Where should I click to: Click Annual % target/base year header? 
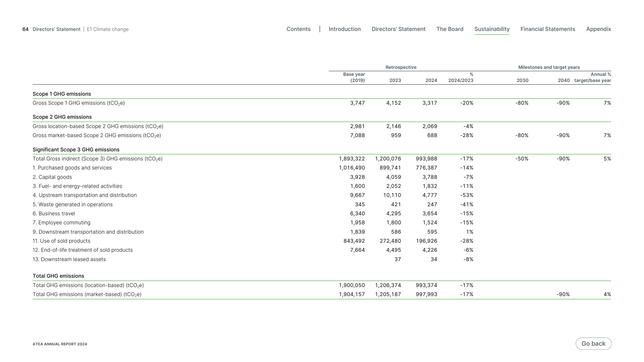[x=592, y=77]
